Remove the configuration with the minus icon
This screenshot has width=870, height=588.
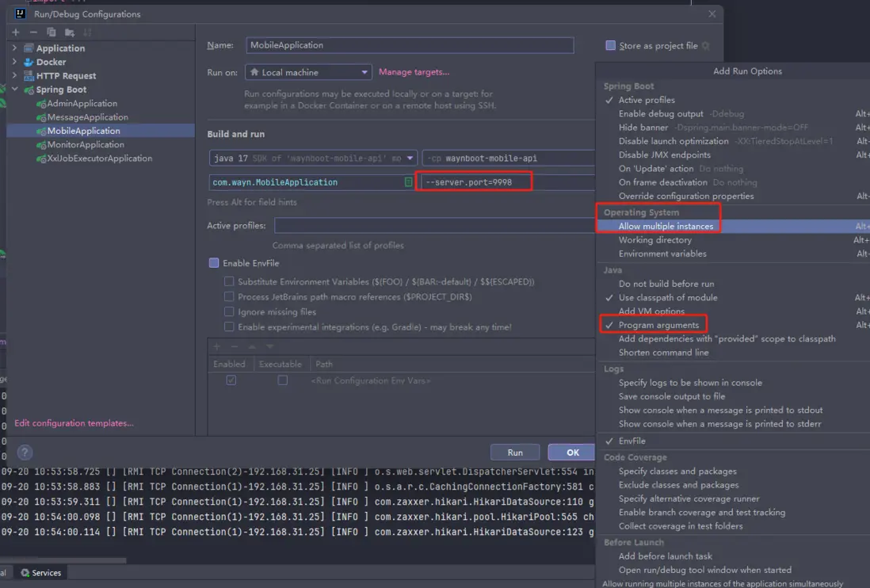click(x=33, y=32)
